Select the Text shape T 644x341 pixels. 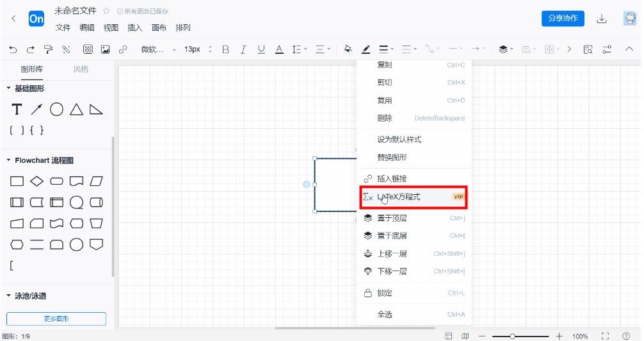[17, 110]
